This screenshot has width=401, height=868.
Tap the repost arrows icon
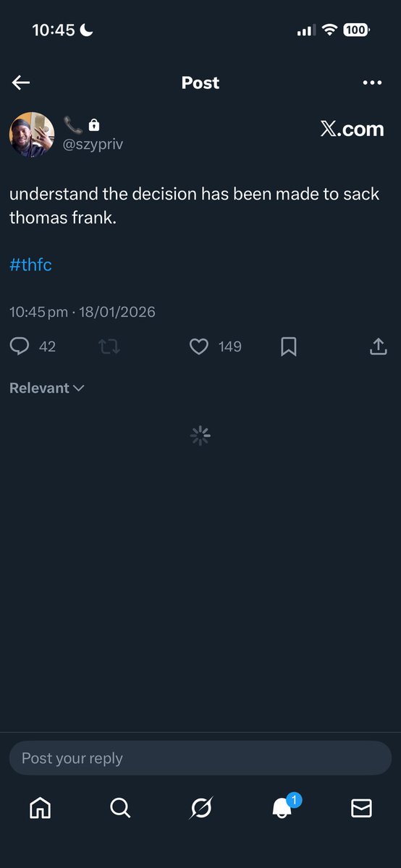109,347
